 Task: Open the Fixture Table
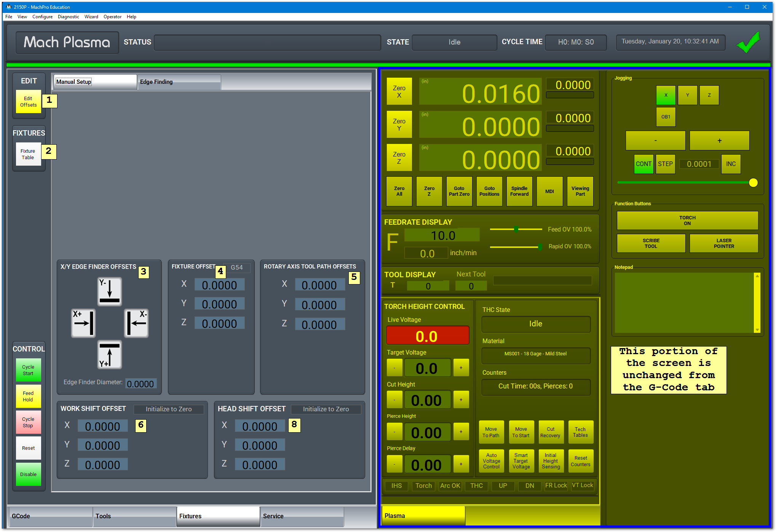coord(29,154)
